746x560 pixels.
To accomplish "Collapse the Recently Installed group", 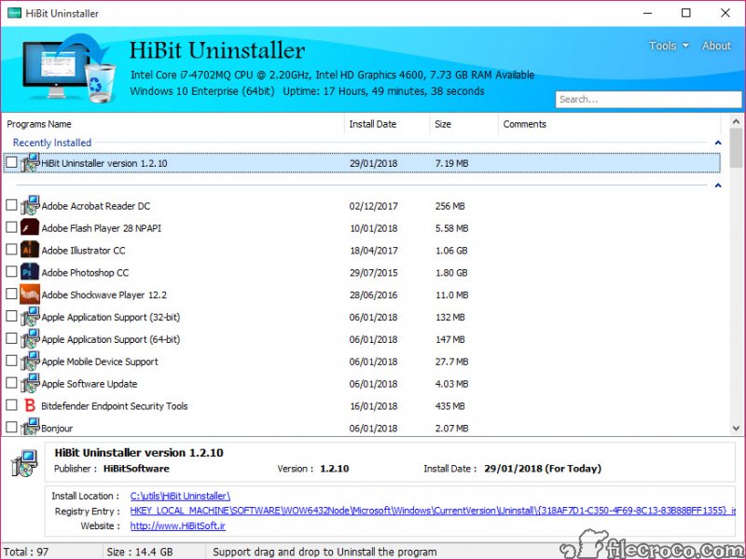I will [718, 143].
